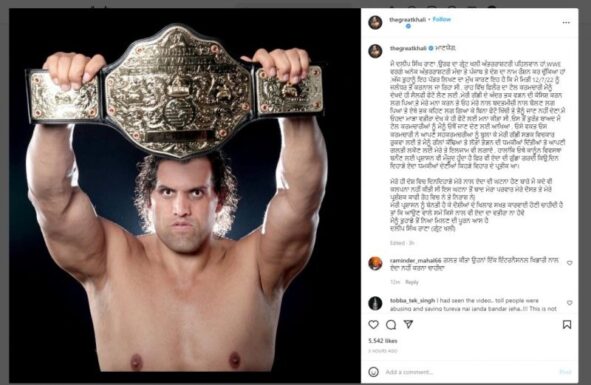Open the emoji picker smiley icon
Screen dimensions: 591x385
tap(374, 372)
